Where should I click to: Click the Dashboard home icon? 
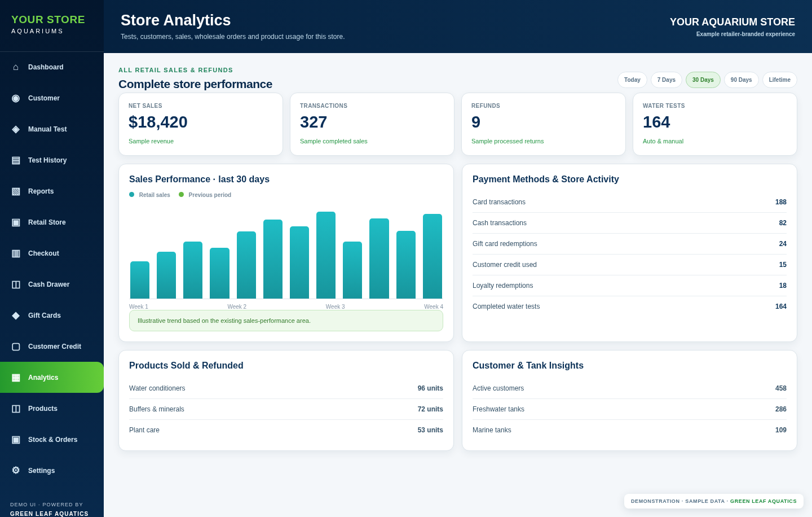tap(16, 67)
